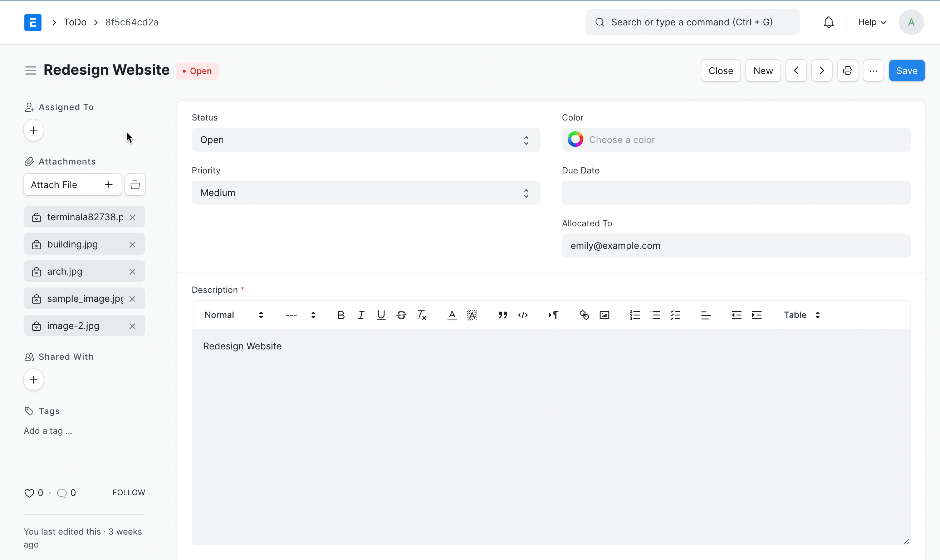This screenshot has width=940, height=560.
Task: Toggle bold formatting in description editor
Action: (341, 315)
